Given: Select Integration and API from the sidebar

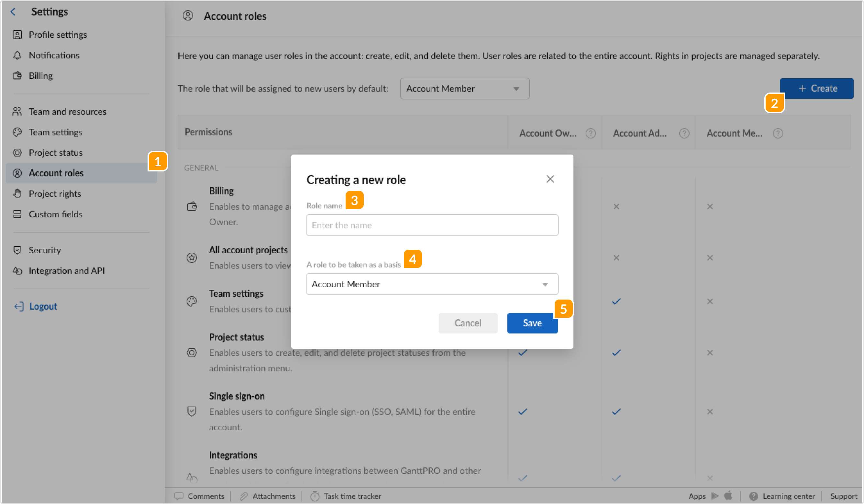Looking at the screenshot, I should pos(67,270).
